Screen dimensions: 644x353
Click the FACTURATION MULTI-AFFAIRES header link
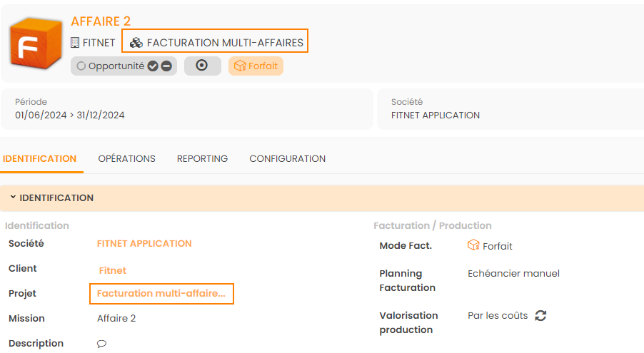click(x=225, y=43)
